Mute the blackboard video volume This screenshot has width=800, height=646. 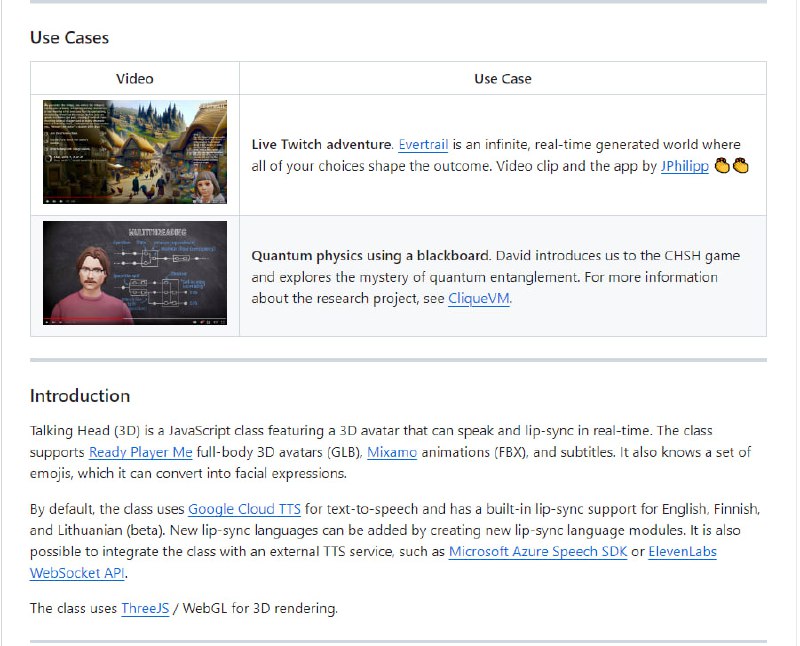[x=60, y=322]
